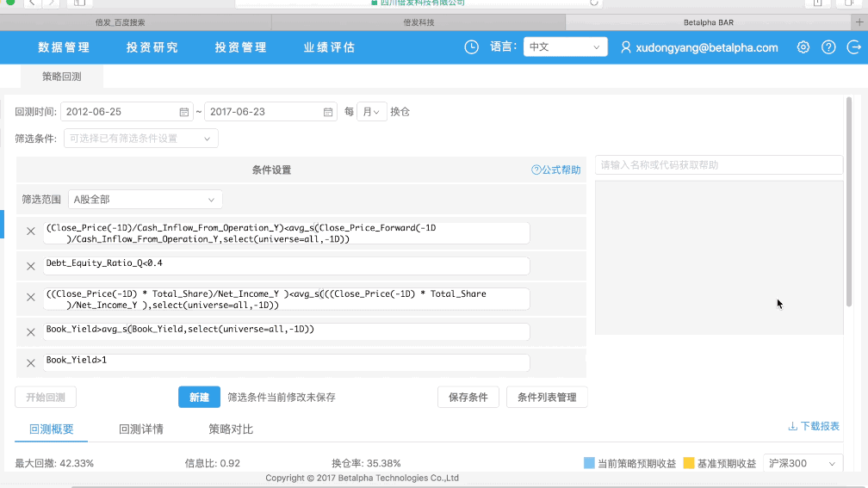This screenshot has height=488, width=868.
Task: Open 条件列表管理 button
Action: (x=547, y=398)
